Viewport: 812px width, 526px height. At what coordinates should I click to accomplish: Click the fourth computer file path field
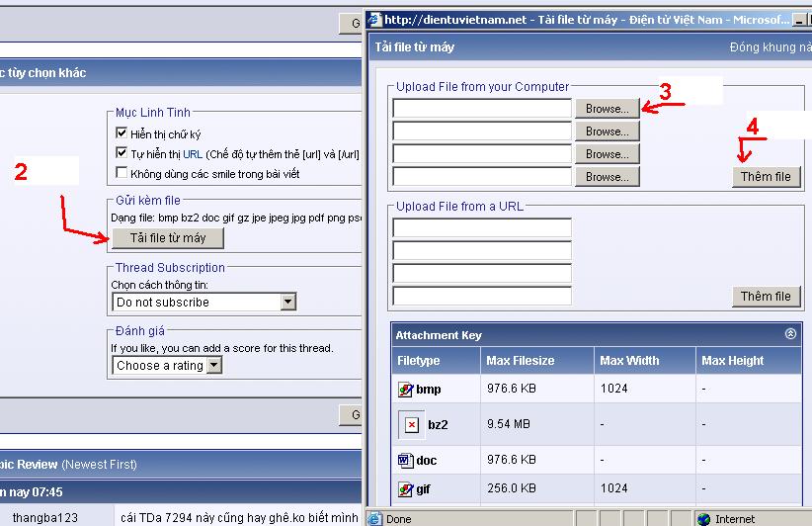point(482,177)
